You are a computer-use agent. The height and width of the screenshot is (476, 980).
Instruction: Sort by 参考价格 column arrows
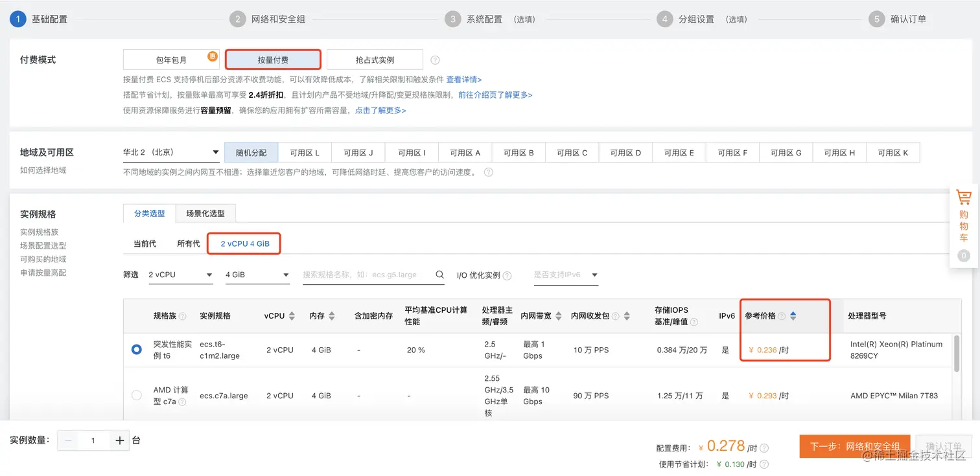tap(793, 316)
